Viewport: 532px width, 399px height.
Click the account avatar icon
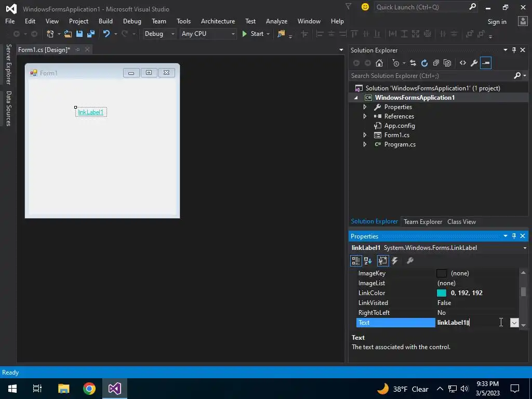pyautogui.click(x=523, y=21)
